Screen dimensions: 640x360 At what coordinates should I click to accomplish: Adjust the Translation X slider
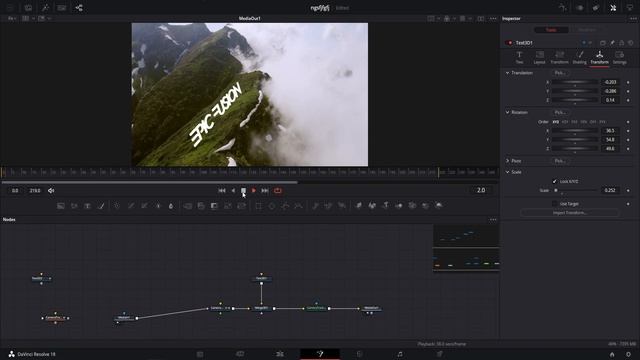(575, 83)
